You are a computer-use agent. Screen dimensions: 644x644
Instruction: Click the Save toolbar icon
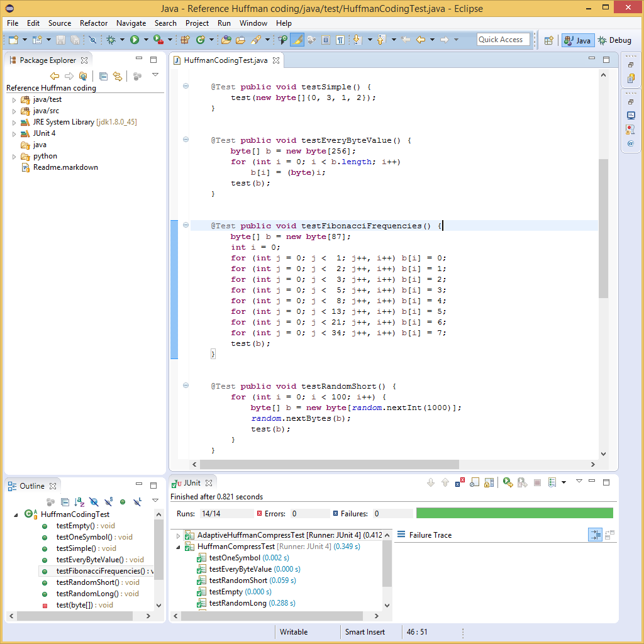[60, 40]
